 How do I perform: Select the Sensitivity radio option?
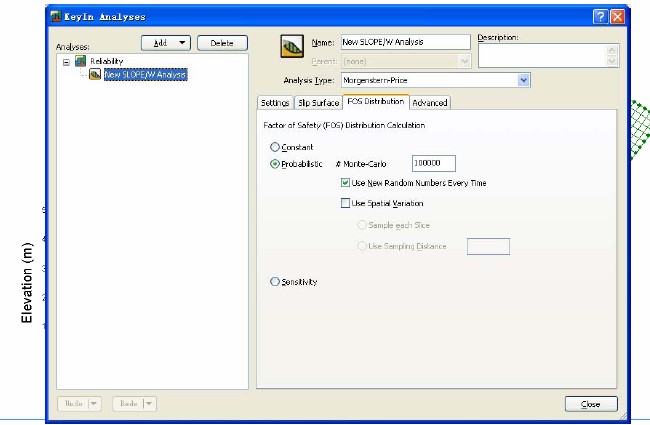[x=274, y=282]
